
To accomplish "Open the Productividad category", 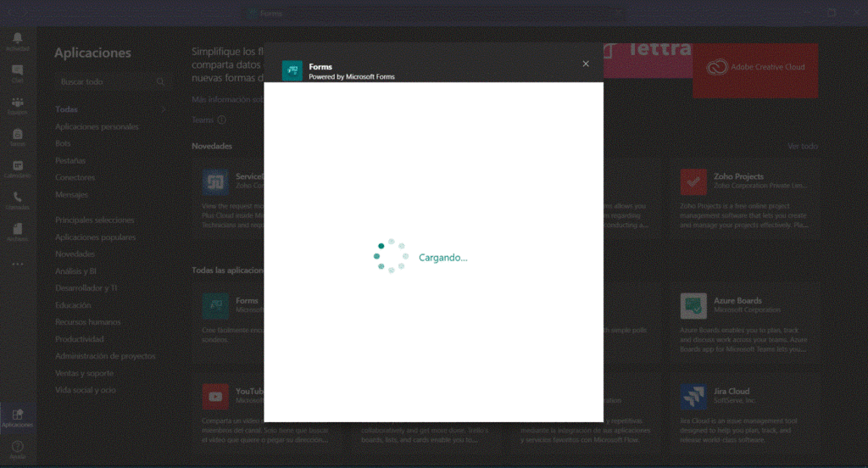I will point(79,339).
